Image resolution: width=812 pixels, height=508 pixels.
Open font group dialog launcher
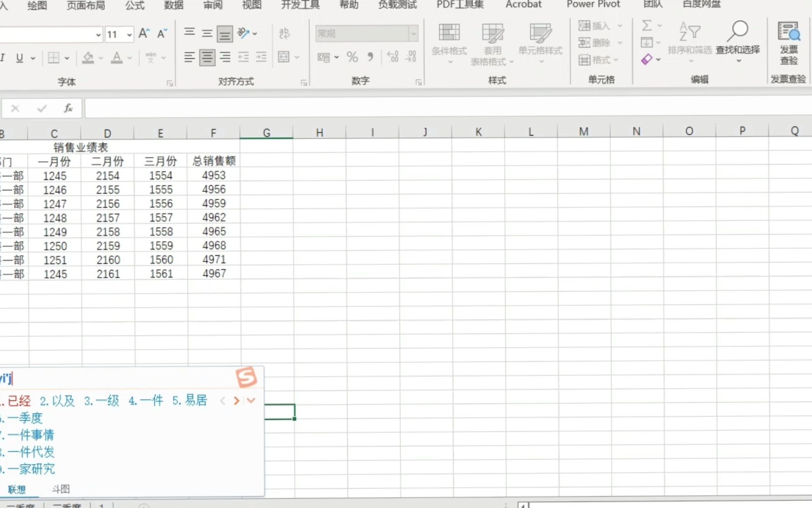point(170,83)
